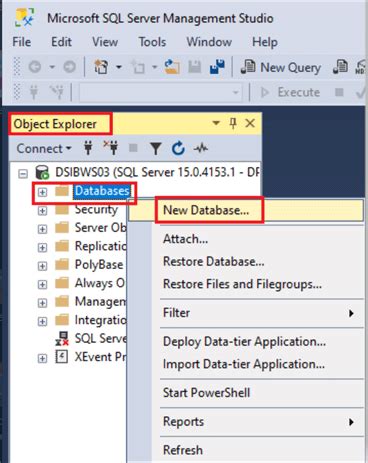Open the Tools menu
This screenshot has width=368, height=463.
click(x=152, y=42)
